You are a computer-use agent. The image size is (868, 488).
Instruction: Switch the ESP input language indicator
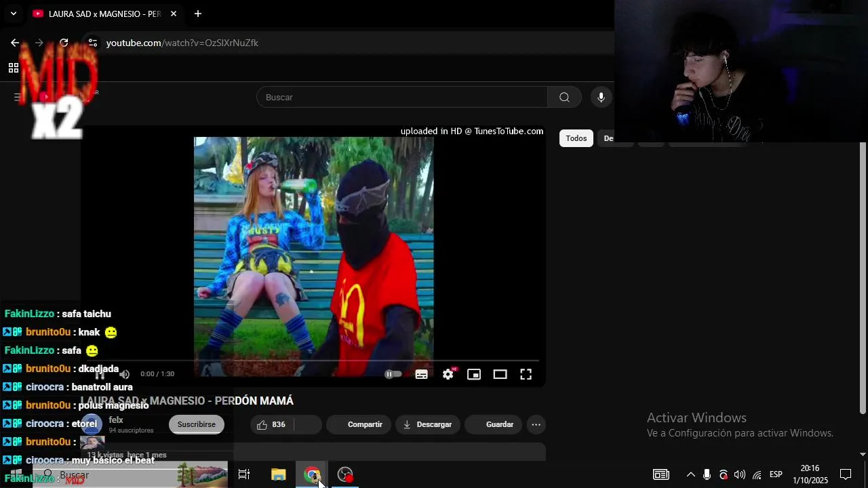776,474
